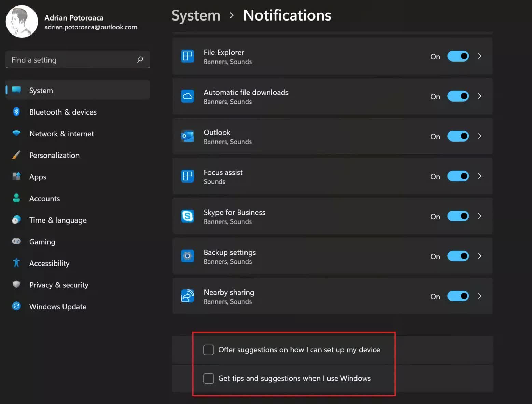Click Adrian Potoroaca account name
The height and width of the screenshot is (404, 532).
point(74,18)
